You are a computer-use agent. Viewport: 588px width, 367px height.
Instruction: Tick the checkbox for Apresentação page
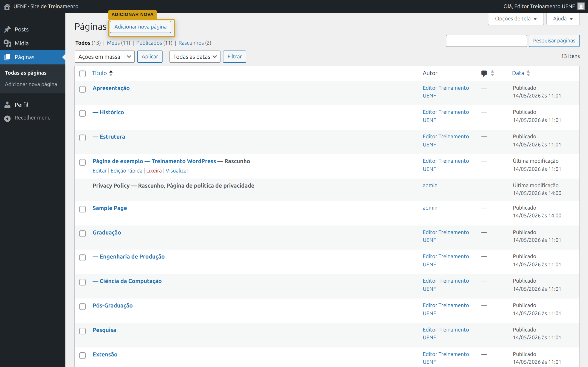pos(83,89)
